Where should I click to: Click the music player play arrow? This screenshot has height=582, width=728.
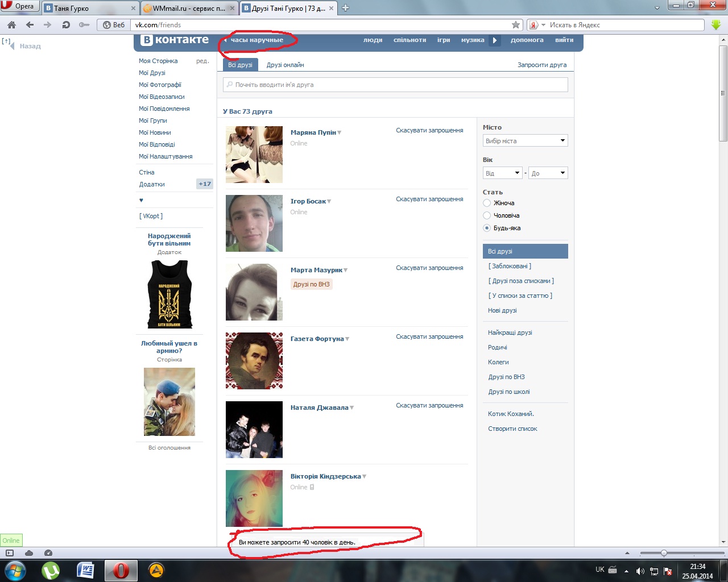pos(495,40)
